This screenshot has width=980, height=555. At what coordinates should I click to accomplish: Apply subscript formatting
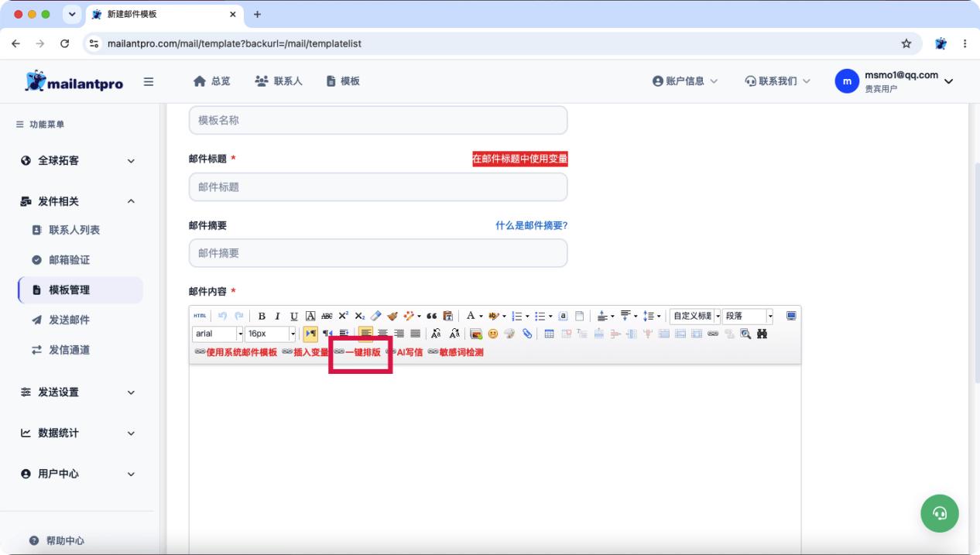click(359, 316)
